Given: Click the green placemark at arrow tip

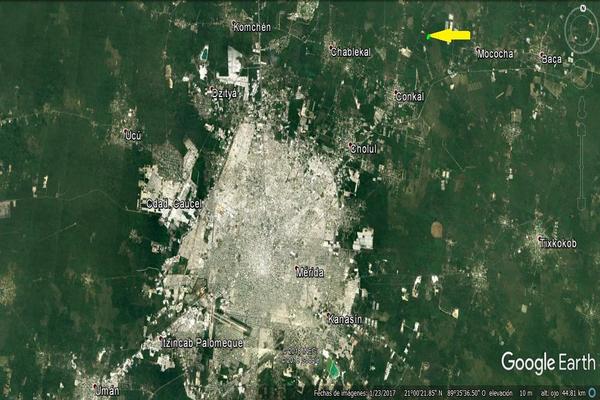Looking at the screenshot, I should click(426, 37).
